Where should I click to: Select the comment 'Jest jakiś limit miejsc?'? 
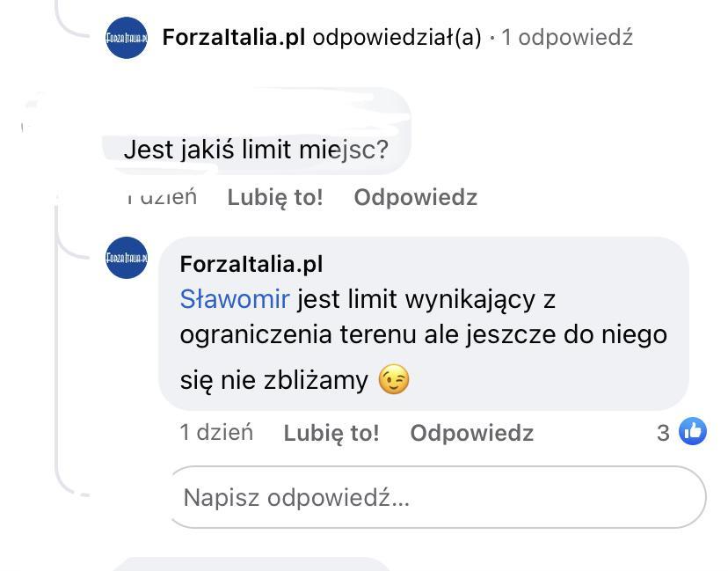coord(256,150)
